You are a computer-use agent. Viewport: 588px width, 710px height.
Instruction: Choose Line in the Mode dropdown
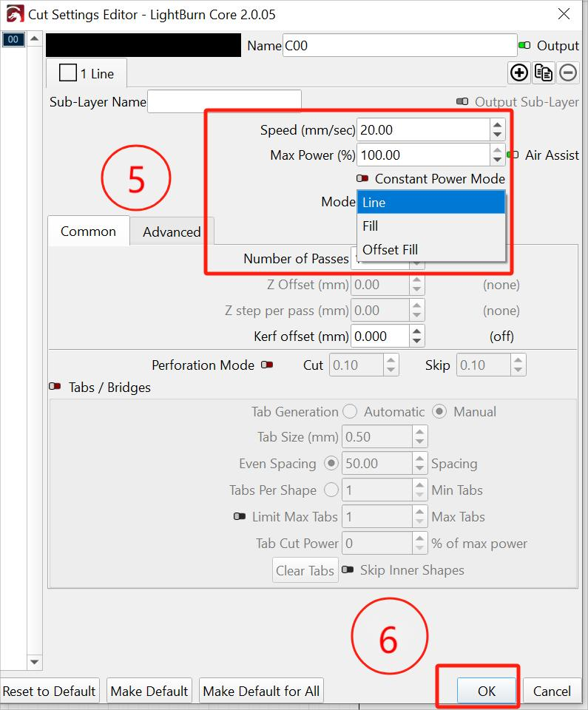coord(431,202)
